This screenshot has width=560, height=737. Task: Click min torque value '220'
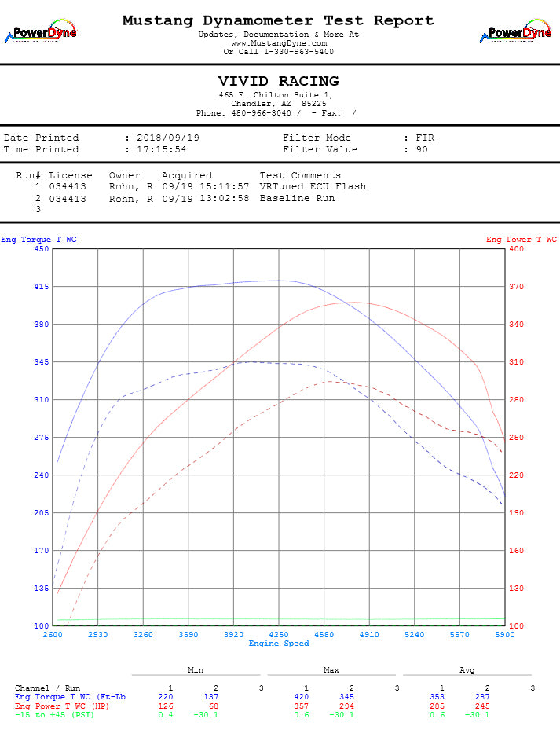click(166, 697)
